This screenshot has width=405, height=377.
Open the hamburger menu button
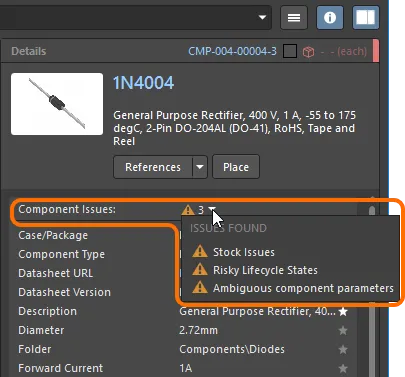[x=294, y=18]
